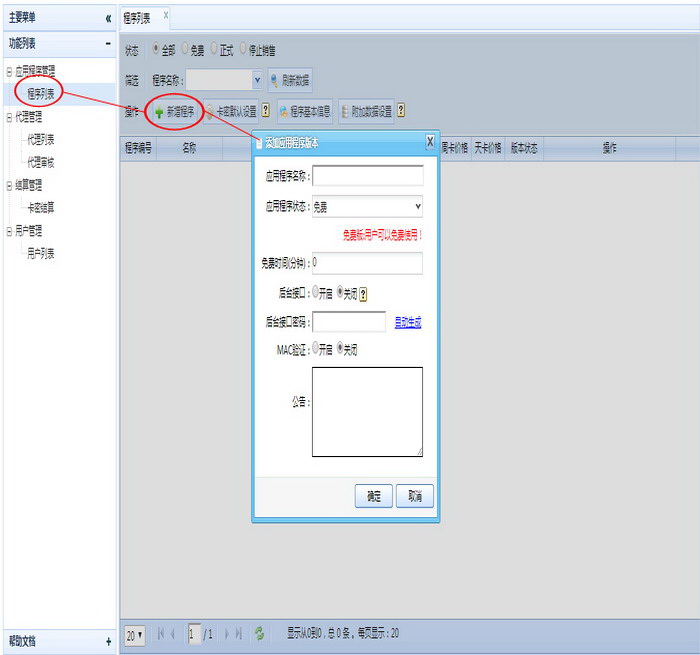This screenshot has height=655, width=700.
Task: Click the 程序基本信息 button
Action: (x=305, y=111)
